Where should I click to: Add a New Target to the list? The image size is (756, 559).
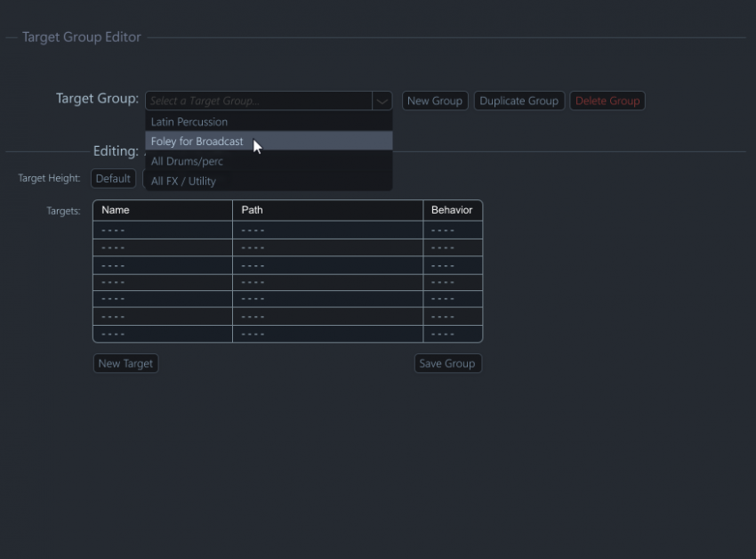pos(125,363)
